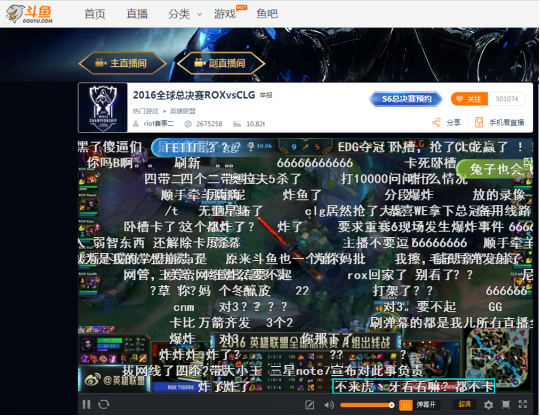Click the Worlds Championship room avatar

(103, 107)
